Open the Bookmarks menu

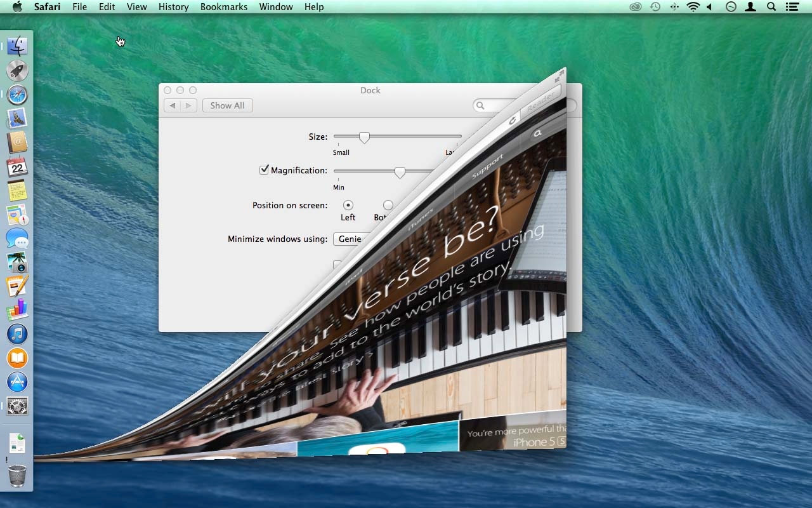click(x=223, y=7)
